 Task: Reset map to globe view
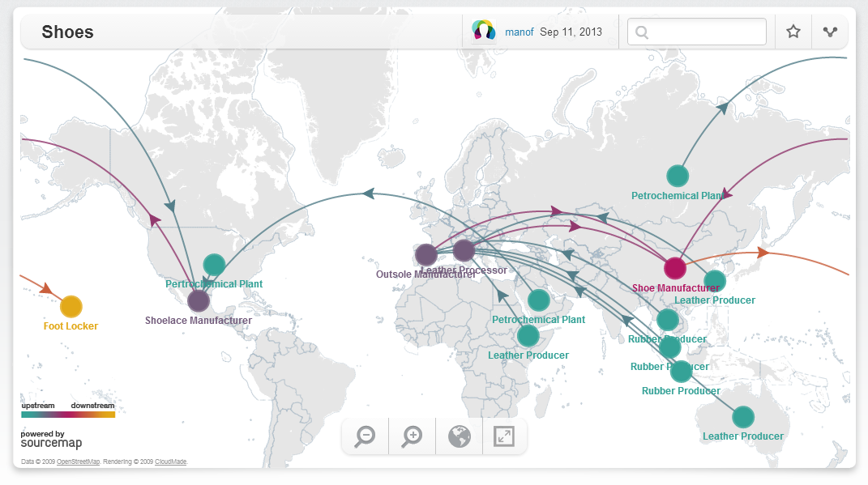(460, 436)
